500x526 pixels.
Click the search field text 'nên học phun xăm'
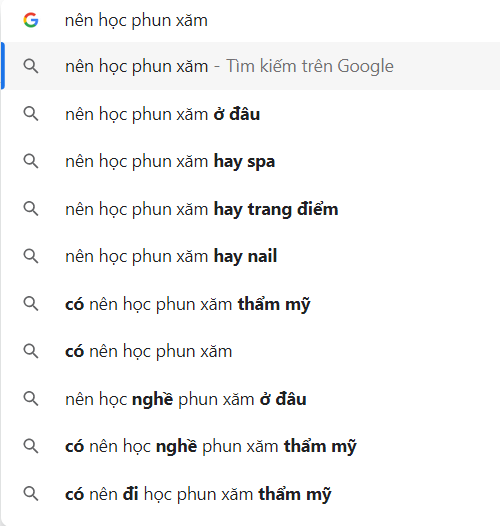click(136, 20)
